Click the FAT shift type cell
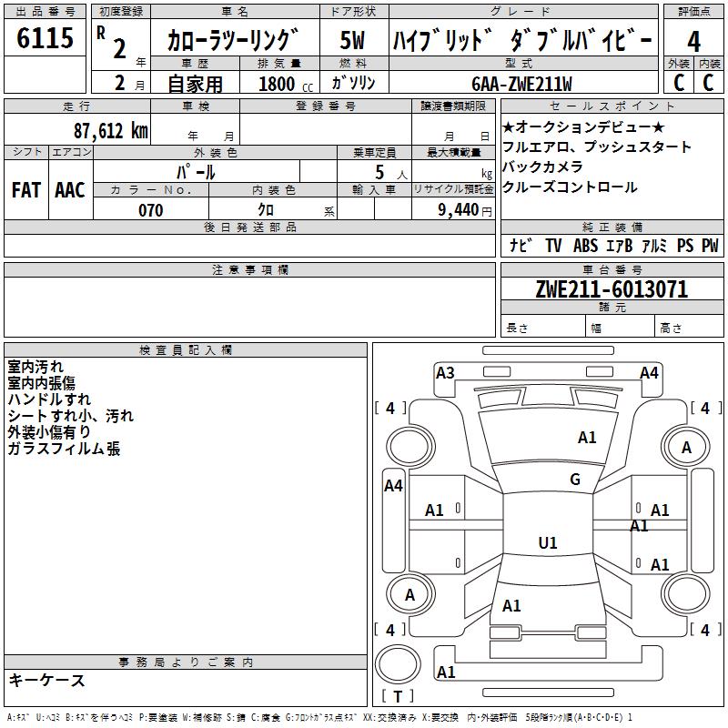This screenshot has width=728, height=728. [x=25, y=189]
